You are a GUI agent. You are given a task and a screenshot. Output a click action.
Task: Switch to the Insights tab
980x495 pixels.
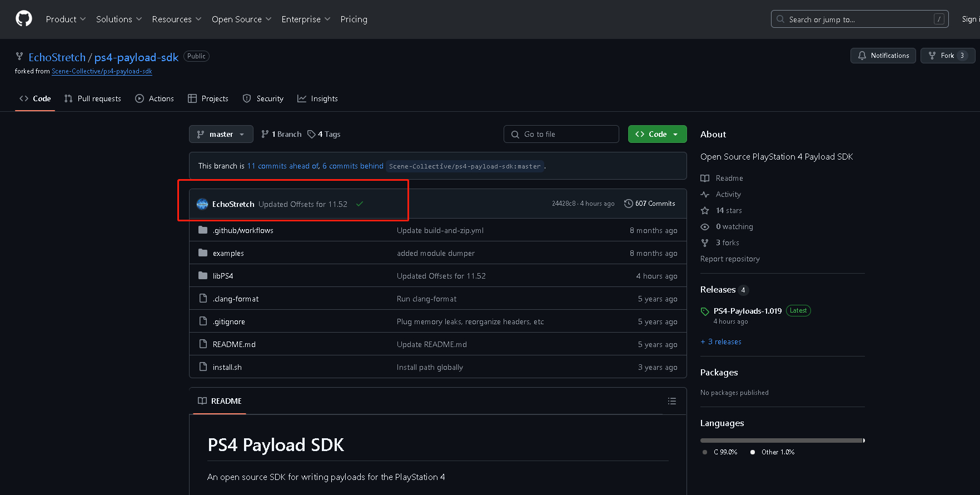317,98
